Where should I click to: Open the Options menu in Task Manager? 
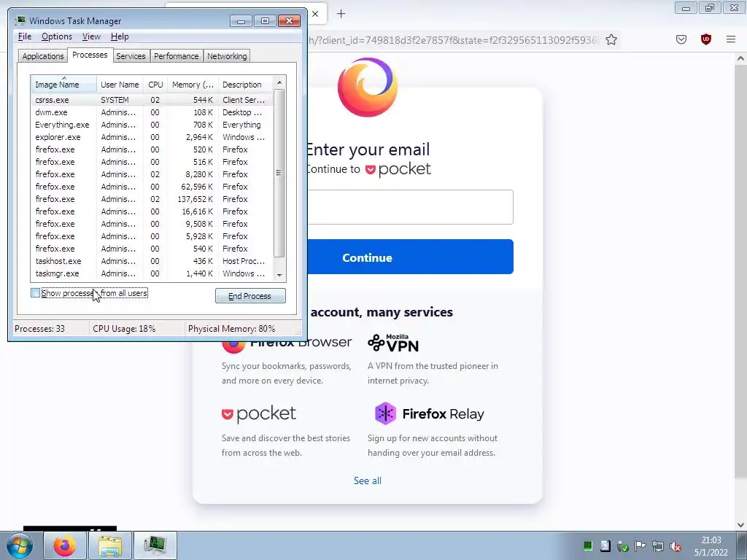point(57,36)
